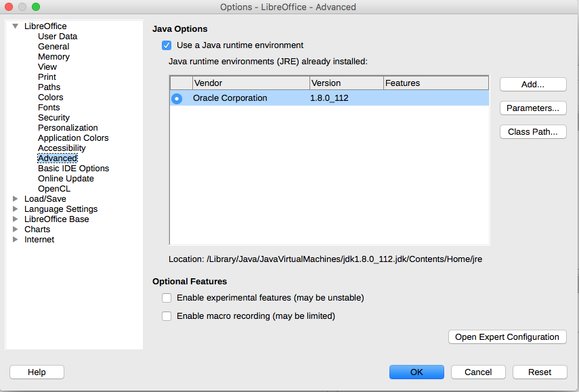
Task: Select the Online Update page
Action: coord(66,178)
